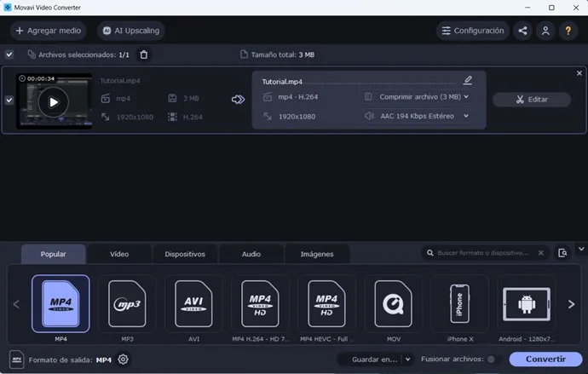Click the share icon in top bar

pyautogui.click(x=522, y=31)
